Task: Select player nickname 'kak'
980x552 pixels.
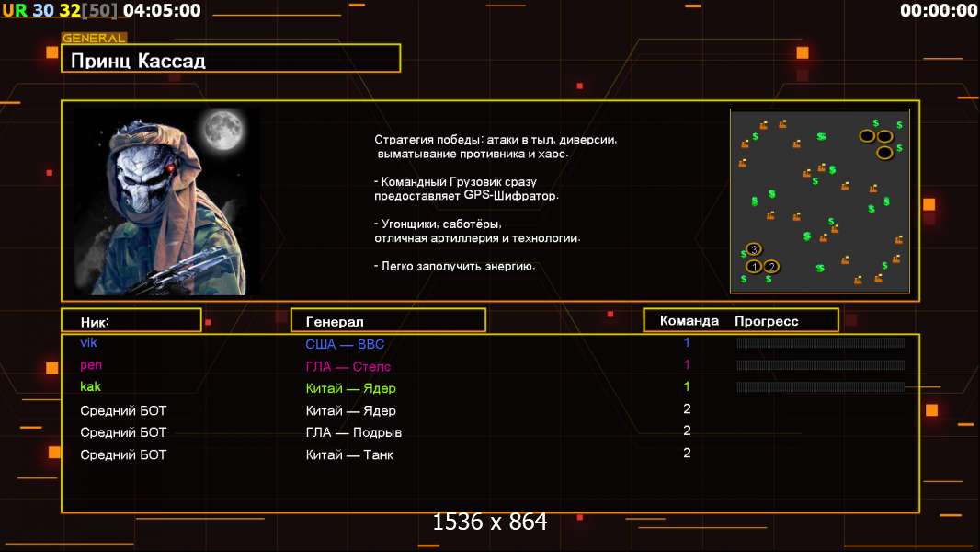Action: click(x=91, y=386)
